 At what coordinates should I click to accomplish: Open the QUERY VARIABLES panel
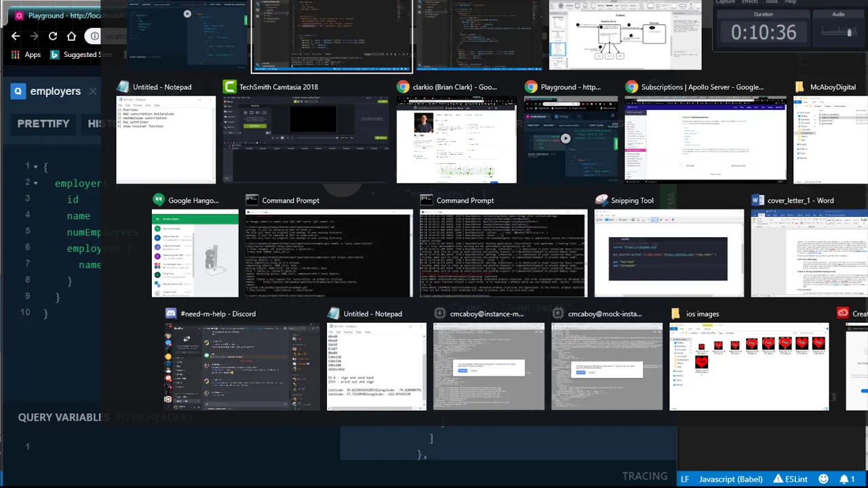coord(63,418)
